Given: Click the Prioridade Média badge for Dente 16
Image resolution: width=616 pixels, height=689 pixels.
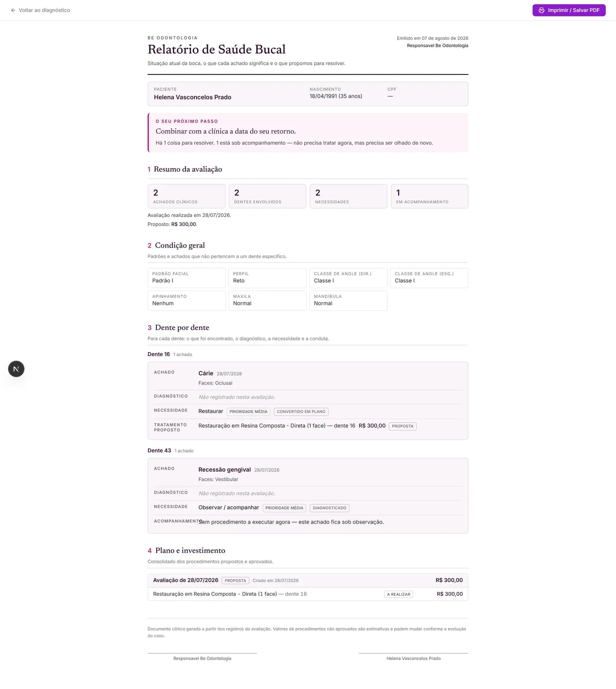Looking at the screenshot, I should pos(248,412).
